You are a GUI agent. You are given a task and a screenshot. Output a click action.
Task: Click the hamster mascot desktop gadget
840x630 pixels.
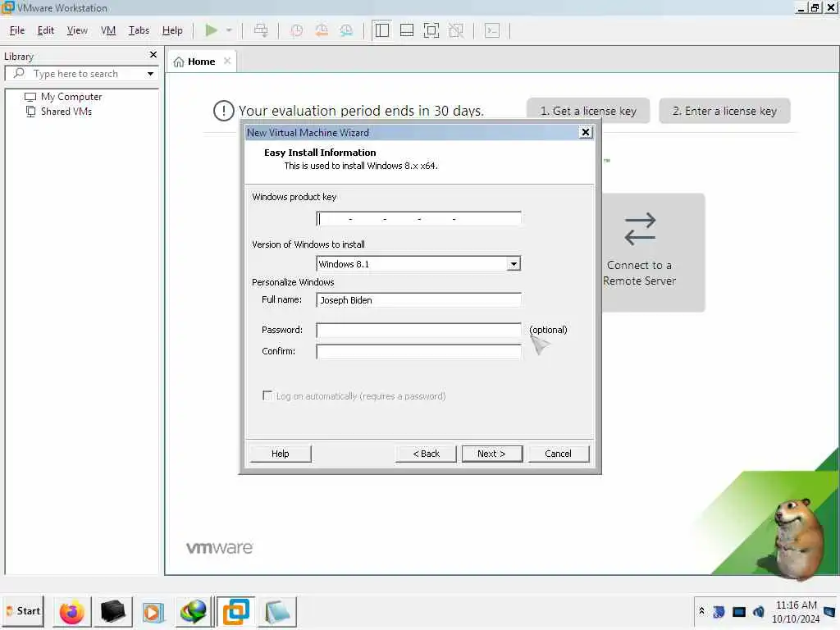click(x=797, y=538)
